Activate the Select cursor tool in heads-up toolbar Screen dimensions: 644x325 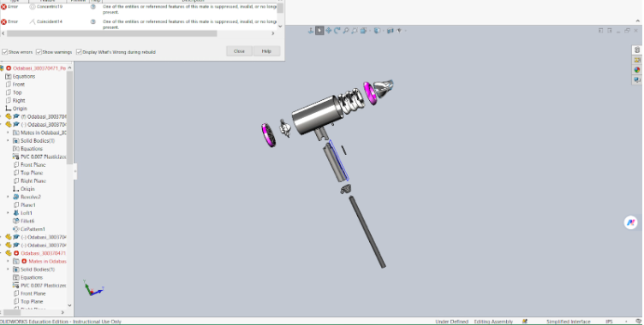pyautogui.click(x=319, y=31)
